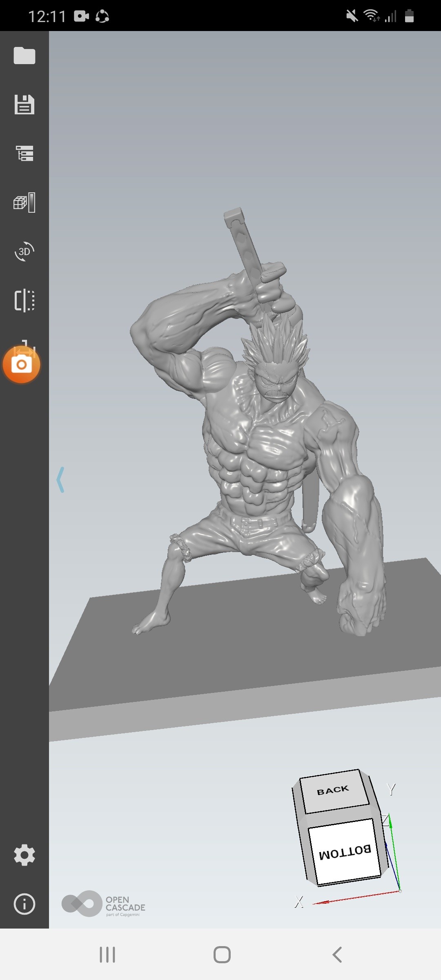This screenshot has height=980, width=441.
Task: Open display mode cube icon
Action: point(24,203)
